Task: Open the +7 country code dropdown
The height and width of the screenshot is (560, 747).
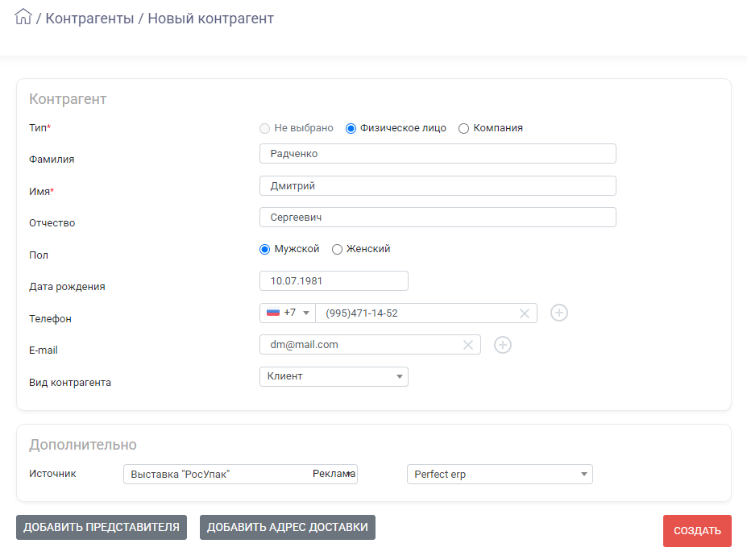Action: tap(288, 313)
